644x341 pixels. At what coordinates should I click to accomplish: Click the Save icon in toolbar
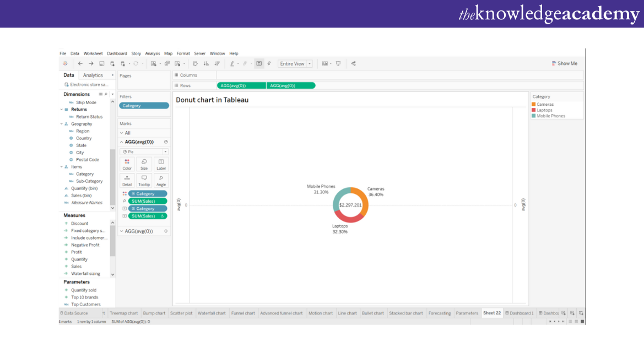point(102,64)
